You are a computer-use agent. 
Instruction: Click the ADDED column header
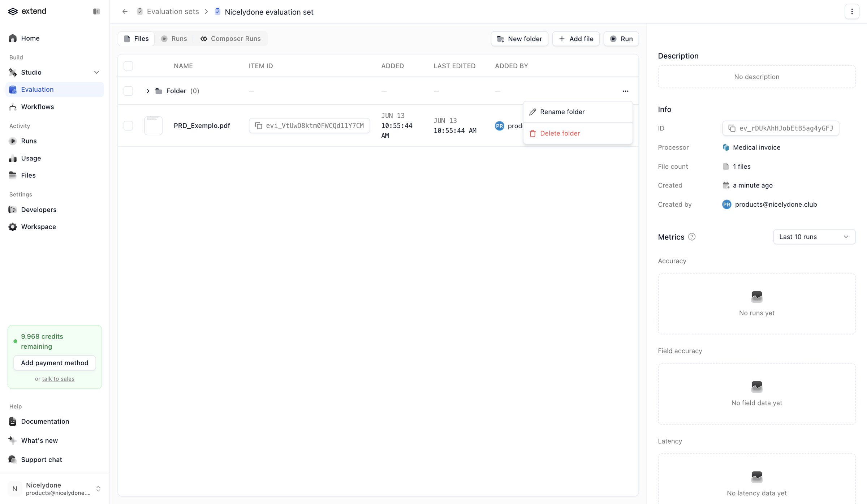(x=392, y=66)
